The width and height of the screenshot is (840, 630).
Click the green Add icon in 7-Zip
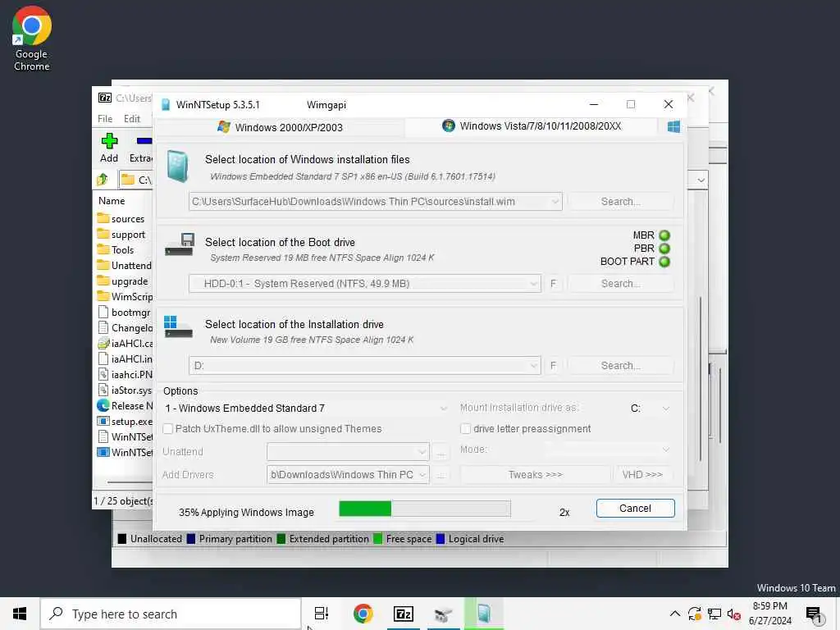click(x=109, y=141)
